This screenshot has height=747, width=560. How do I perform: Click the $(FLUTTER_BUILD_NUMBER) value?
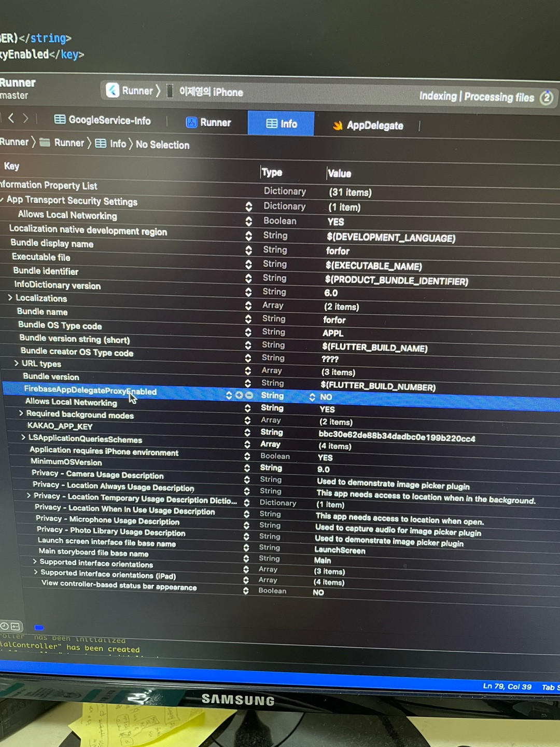[x=378, y=386]
